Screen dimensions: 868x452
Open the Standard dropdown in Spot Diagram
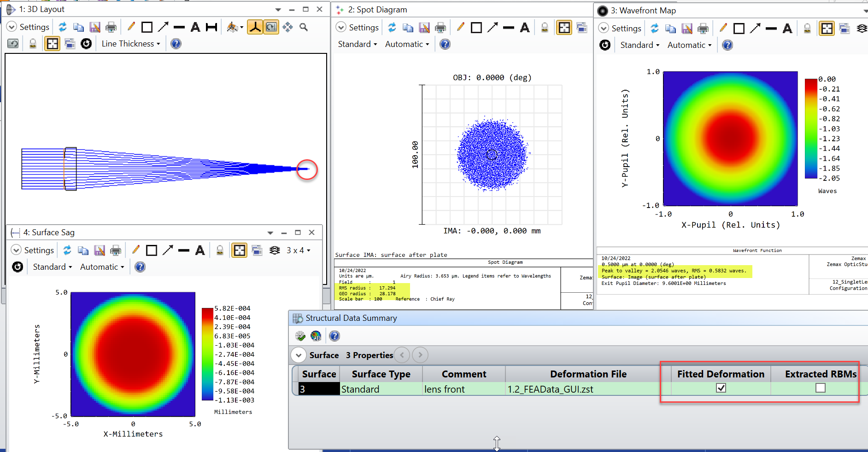358,44
